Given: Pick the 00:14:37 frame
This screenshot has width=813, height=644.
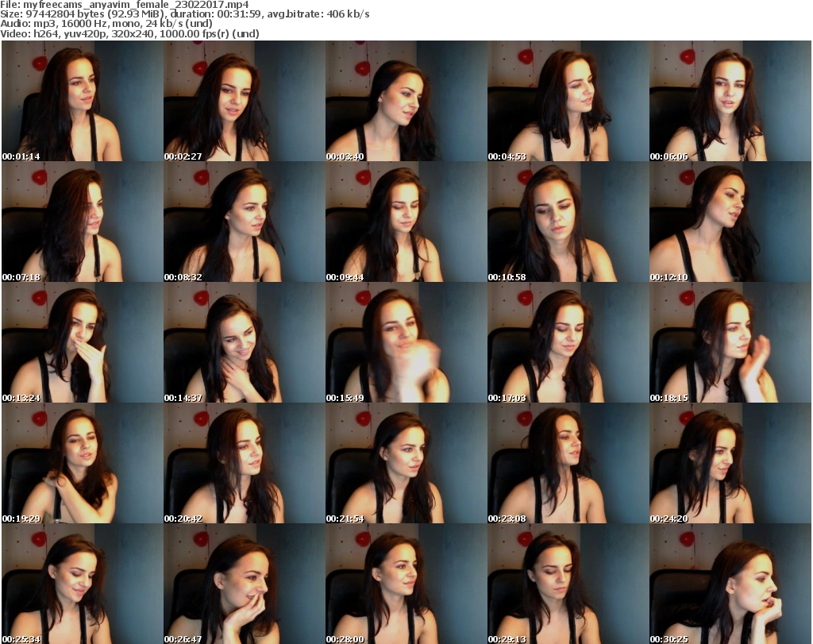Looking at the screenshot, I should point(245,343).
